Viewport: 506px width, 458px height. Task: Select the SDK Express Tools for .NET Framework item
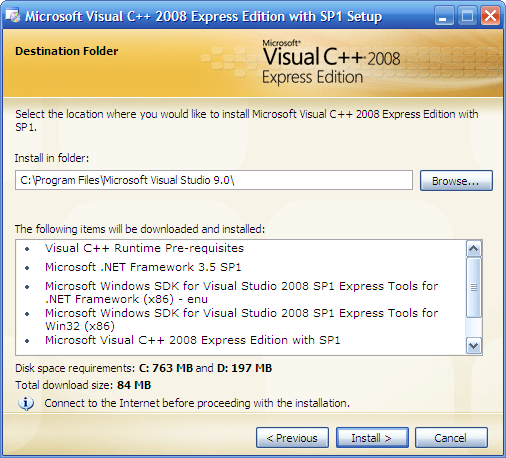[241, 292]
